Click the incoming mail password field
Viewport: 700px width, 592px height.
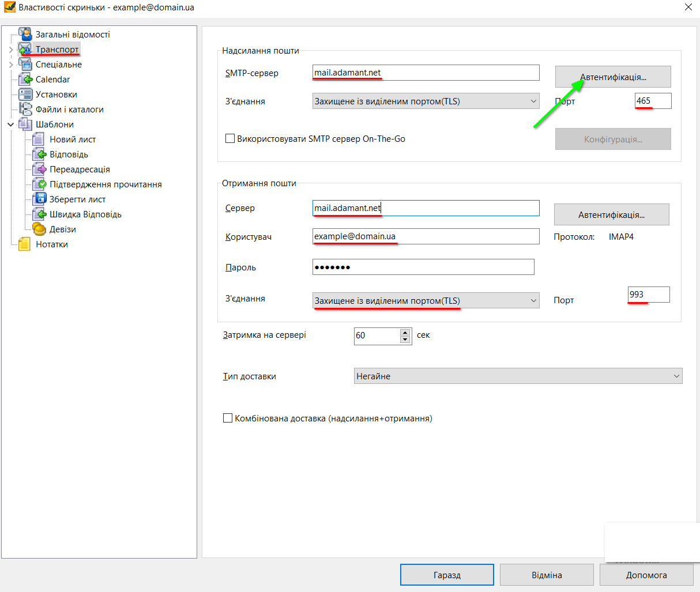(x=423, y=267)
